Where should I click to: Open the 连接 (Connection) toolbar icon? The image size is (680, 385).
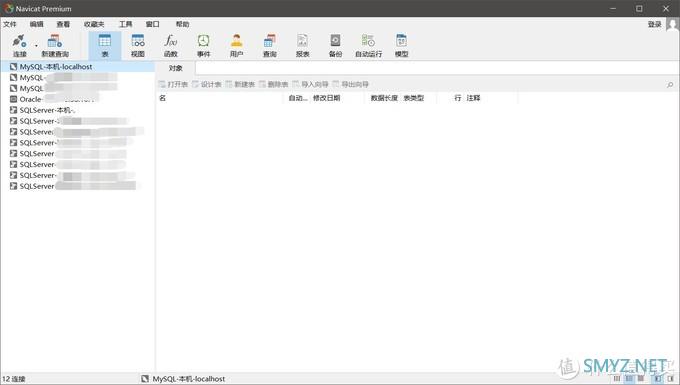coord(19,46)
